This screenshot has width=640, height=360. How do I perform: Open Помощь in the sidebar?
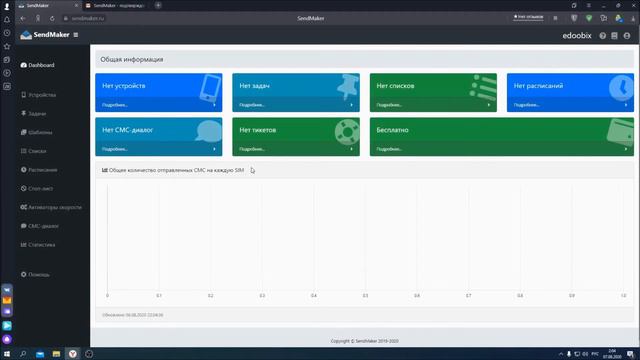tap(35, 275)
